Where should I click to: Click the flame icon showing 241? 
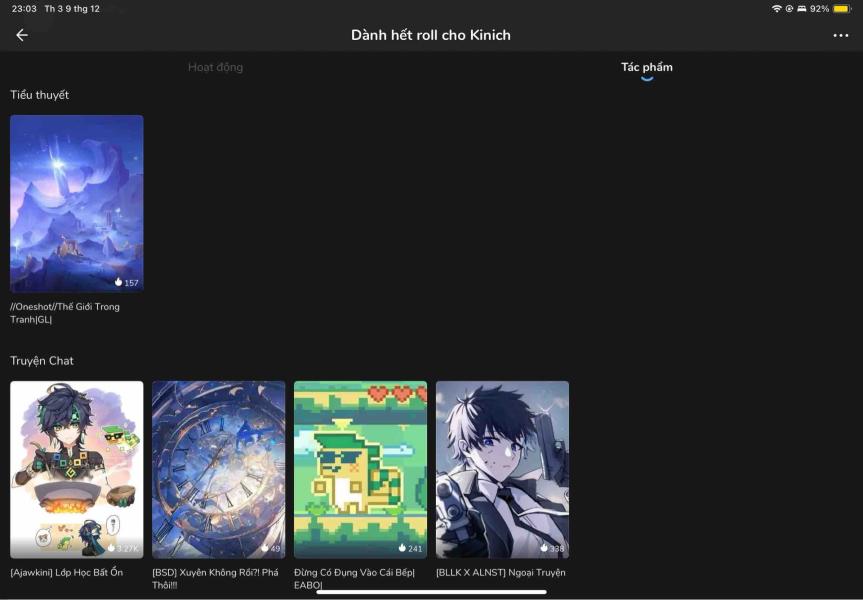click(x=402, y=548)
